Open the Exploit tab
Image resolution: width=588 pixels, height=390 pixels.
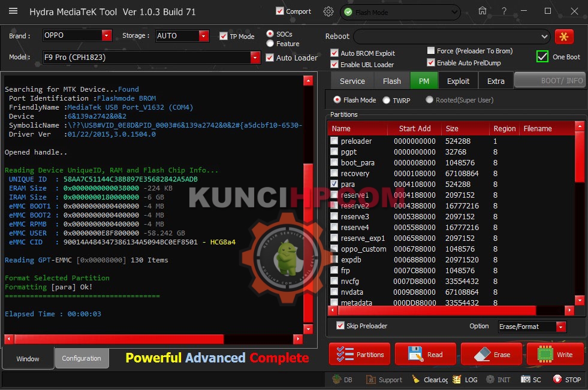point(458,81)
